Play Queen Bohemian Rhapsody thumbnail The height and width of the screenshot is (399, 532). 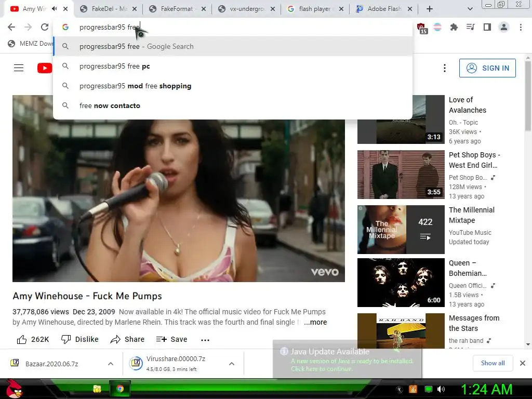(401, 283)
